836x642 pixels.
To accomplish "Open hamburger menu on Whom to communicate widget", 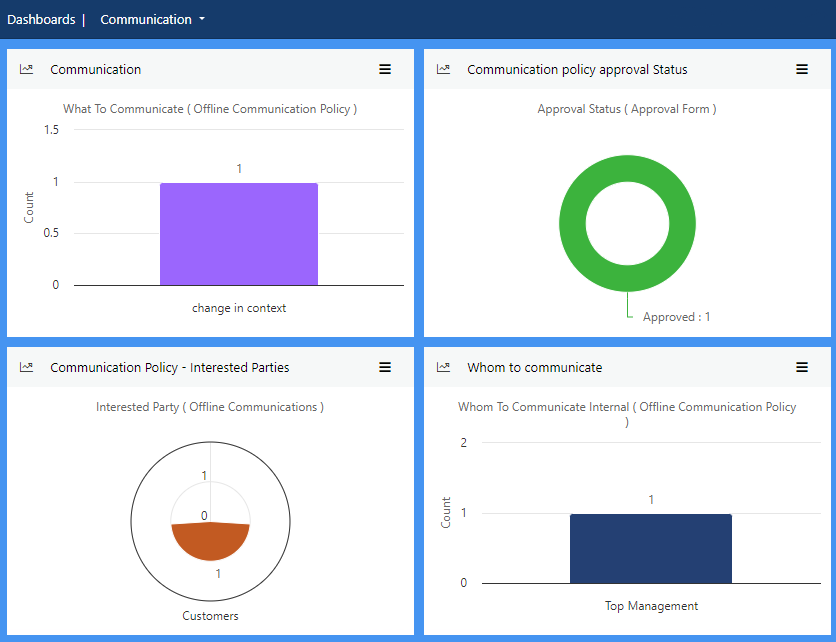I will (x=802, y=367).
